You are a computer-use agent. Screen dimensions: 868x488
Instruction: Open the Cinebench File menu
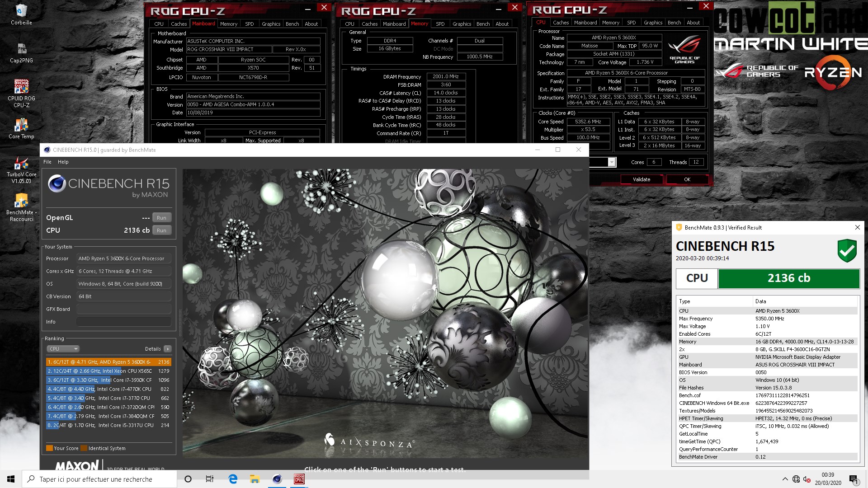[47, 162]
